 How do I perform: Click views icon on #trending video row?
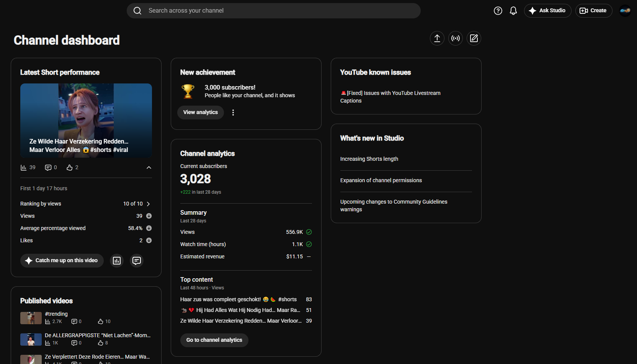point(48,322)
